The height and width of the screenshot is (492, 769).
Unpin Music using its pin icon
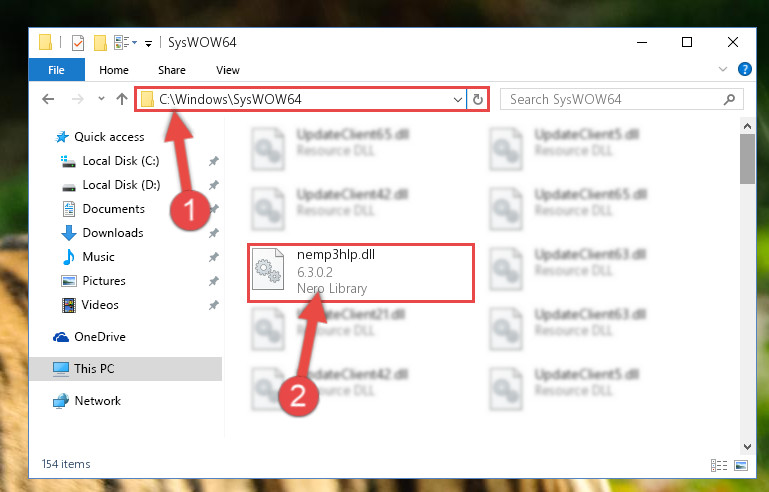[213, 257]
